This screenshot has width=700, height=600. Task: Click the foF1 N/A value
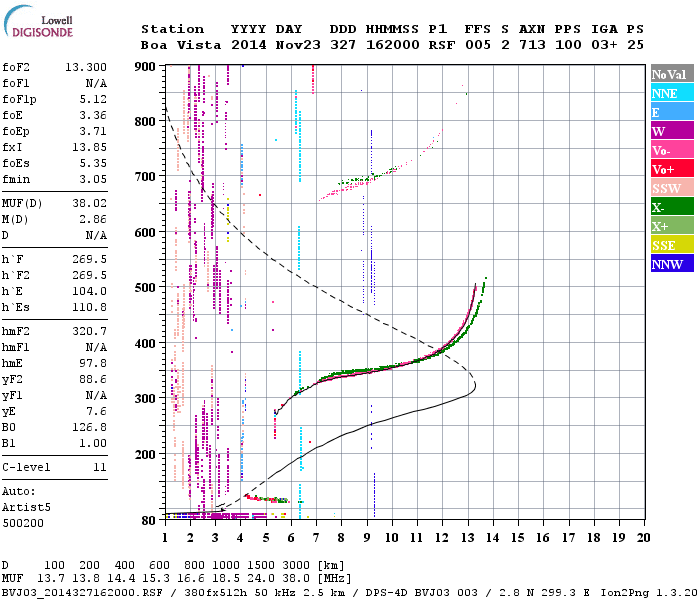96,83
